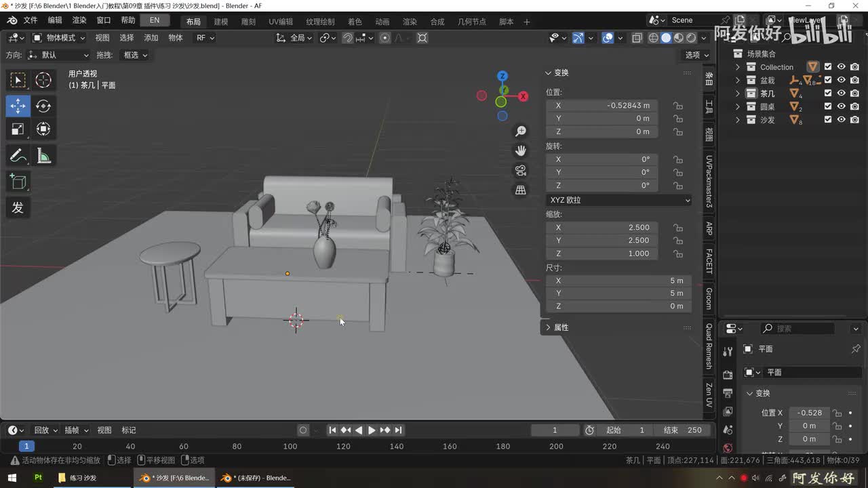Select the Move tool in the toolbar
Viewport: 868px width, 488px height.
point(18,106)
